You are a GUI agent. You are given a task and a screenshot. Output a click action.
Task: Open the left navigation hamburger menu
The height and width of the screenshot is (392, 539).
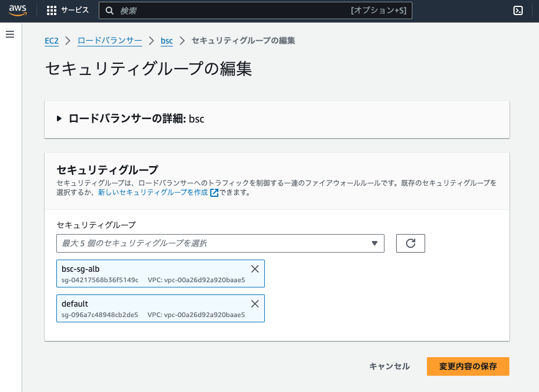[9, 34]
